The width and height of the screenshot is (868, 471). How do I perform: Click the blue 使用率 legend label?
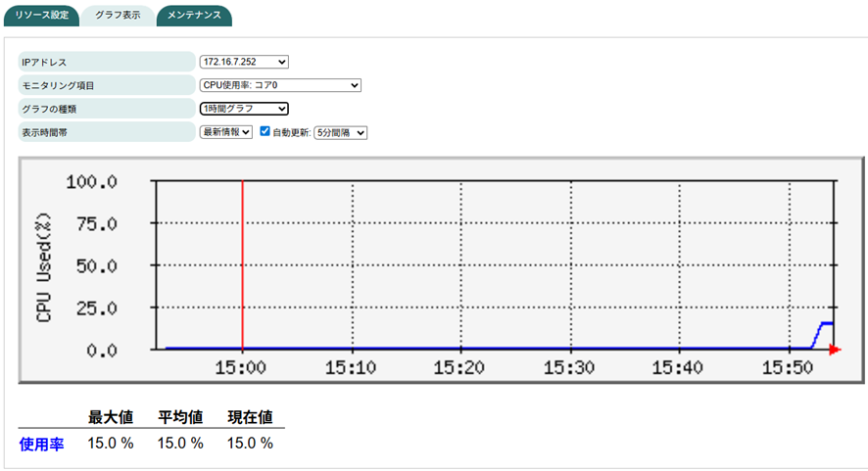tap(41, 444)
